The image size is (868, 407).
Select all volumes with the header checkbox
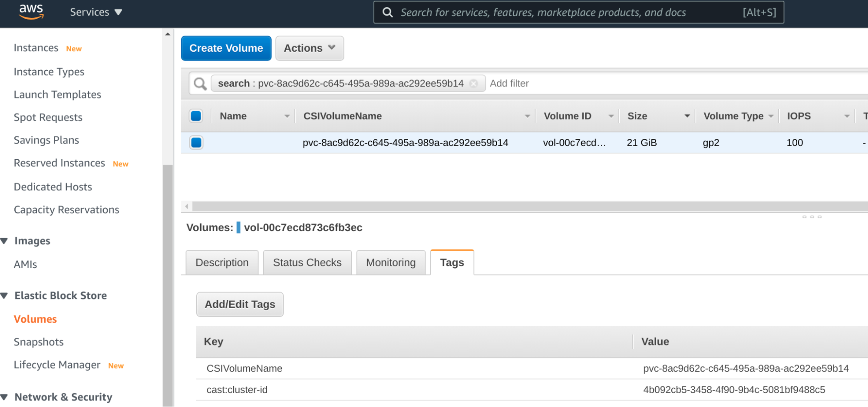coord(196,116)
